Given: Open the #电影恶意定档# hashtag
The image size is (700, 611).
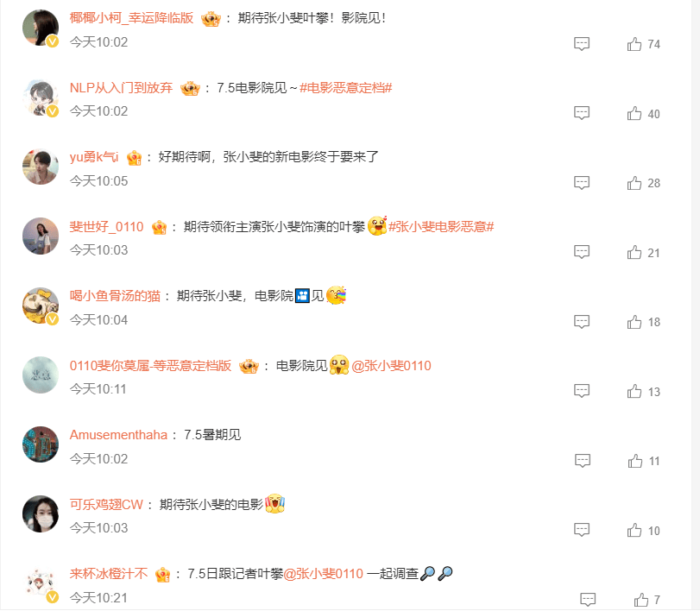Looking at the screenshot, I should coord(345,88).
